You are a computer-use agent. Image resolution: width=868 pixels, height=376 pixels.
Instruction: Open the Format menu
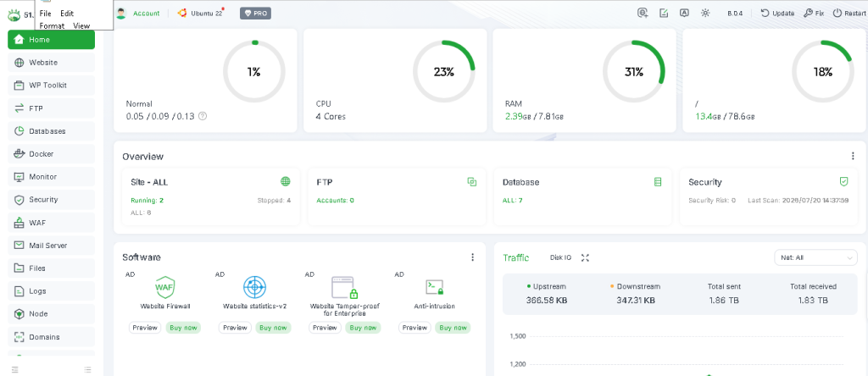[x=52, y=25]
